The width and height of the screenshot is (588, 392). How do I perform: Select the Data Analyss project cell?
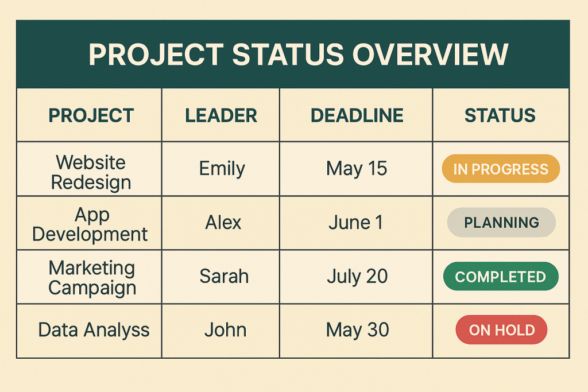89,331
